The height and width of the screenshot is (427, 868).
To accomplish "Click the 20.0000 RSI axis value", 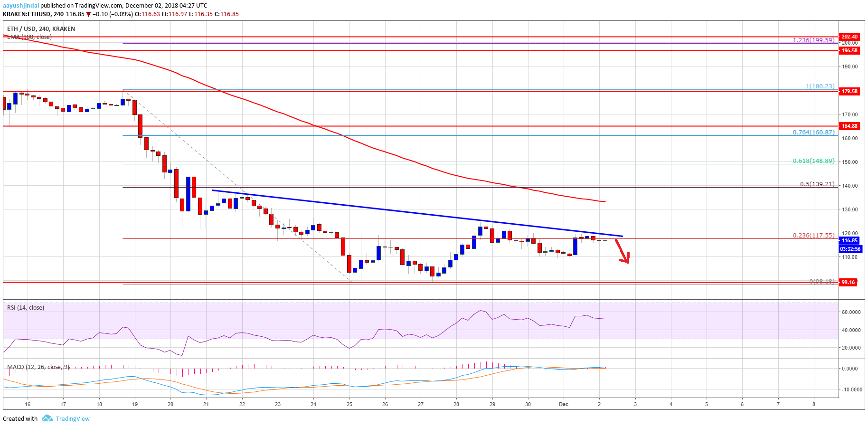I will [851, 348].
